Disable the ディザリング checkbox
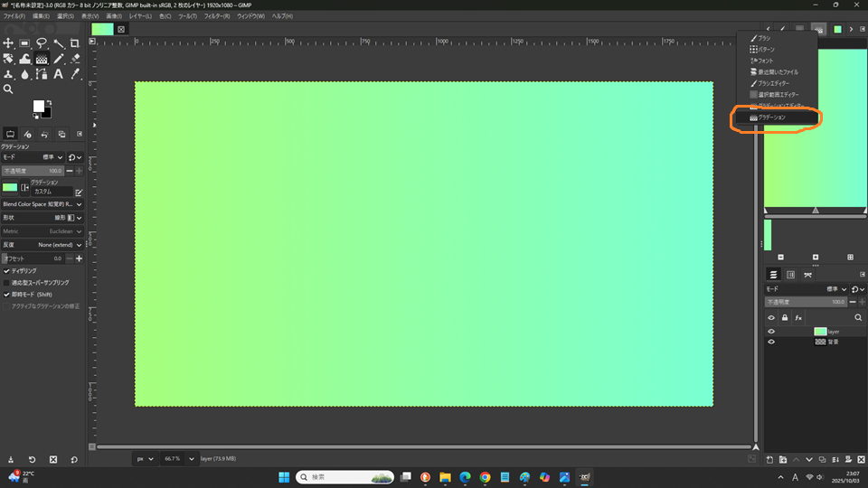This screenshot has height=488, width=868. 7,270
